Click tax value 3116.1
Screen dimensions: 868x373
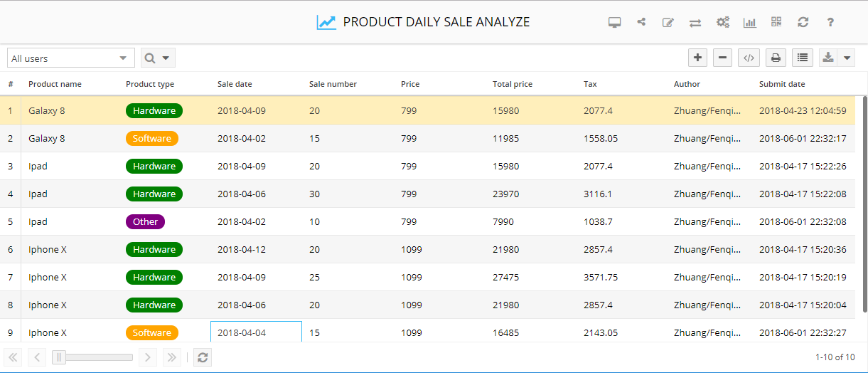pos(598,194)
